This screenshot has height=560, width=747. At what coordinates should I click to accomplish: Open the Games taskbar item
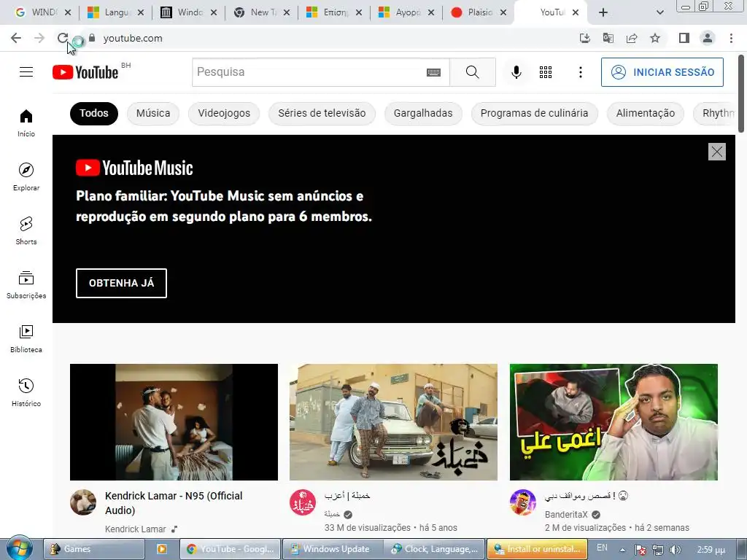94,549
